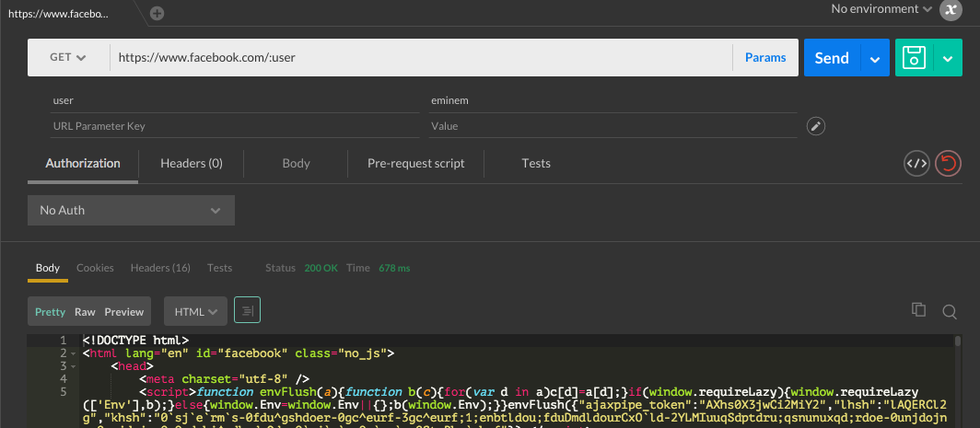Click the 200 OK status text
The image size is (980, 428).
pos(321,268)
